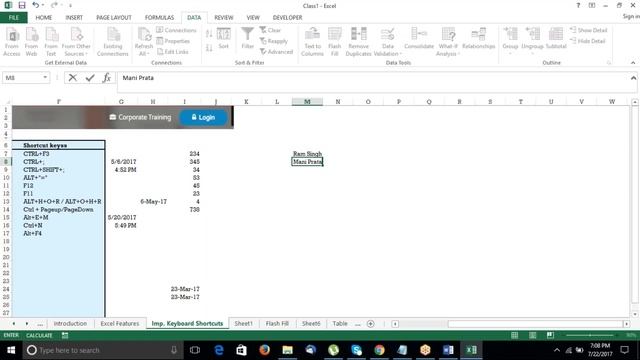The height and width of the screenshot is (360, 640).
Task: Click the Clear filter button
Action: coord(270,30)
